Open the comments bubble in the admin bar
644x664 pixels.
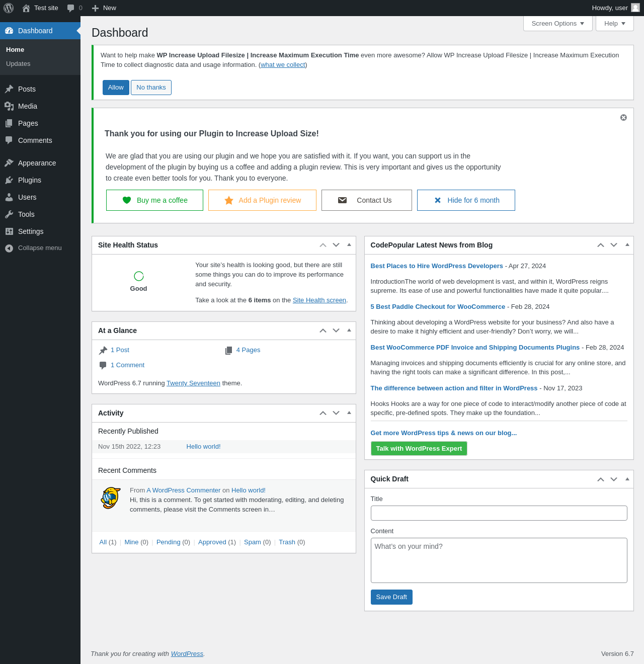click(70, 8)
